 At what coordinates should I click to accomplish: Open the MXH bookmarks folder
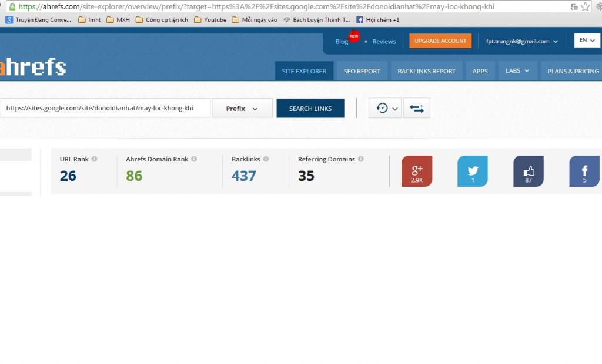pyautogui.click(x=118, y=20)
